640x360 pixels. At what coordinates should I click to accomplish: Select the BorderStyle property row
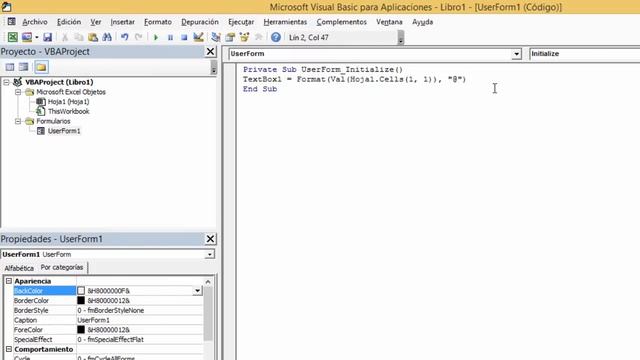108,310
